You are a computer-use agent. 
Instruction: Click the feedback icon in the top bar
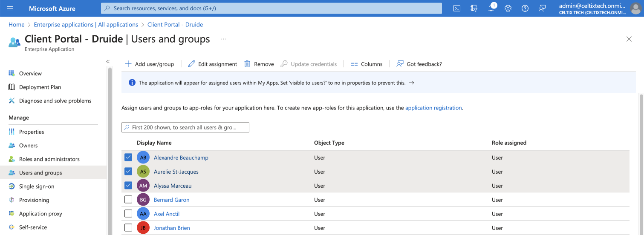click(542, 8)
